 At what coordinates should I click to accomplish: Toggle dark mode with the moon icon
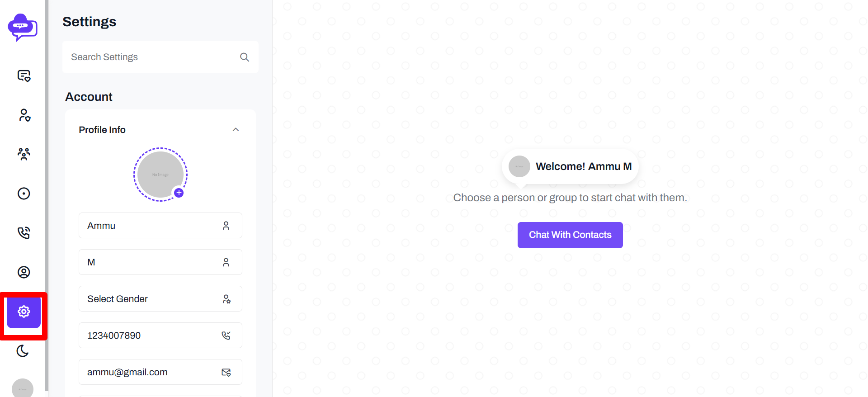click(x=23, y=351)
